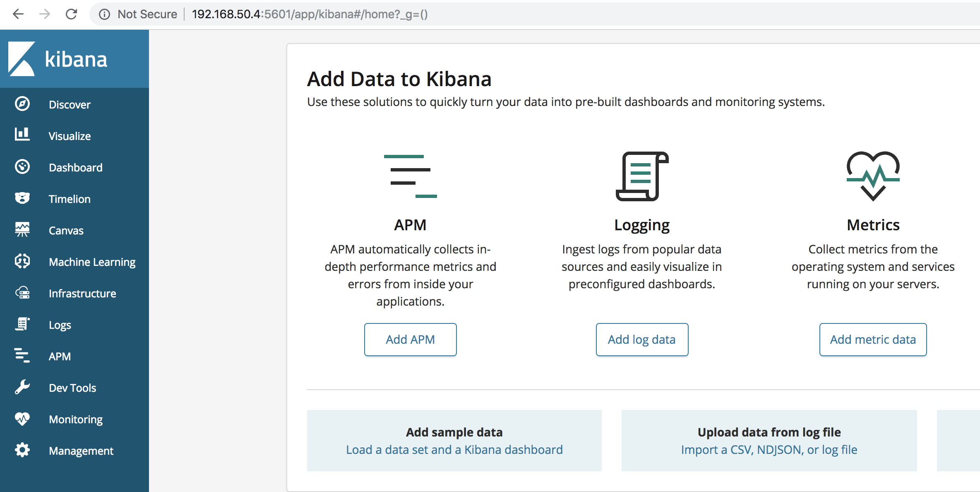
Task: Click the Add metric data link
Action: point(872,339)
